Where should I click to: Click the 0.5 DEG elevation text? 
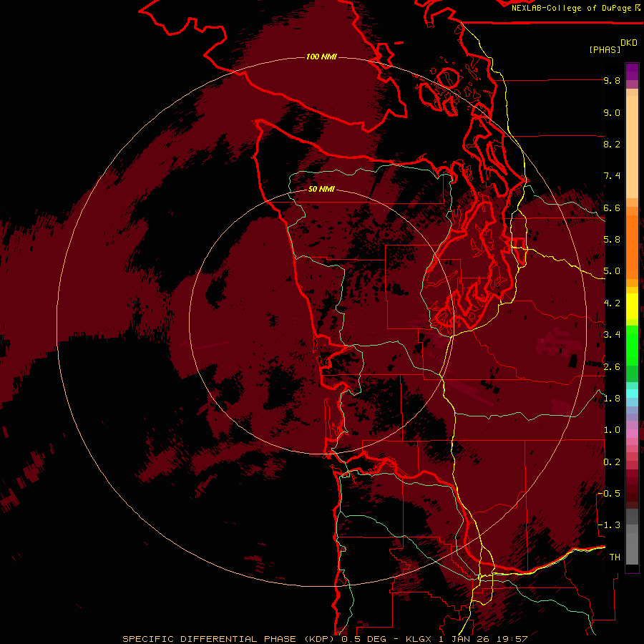[x=366, y=639]
